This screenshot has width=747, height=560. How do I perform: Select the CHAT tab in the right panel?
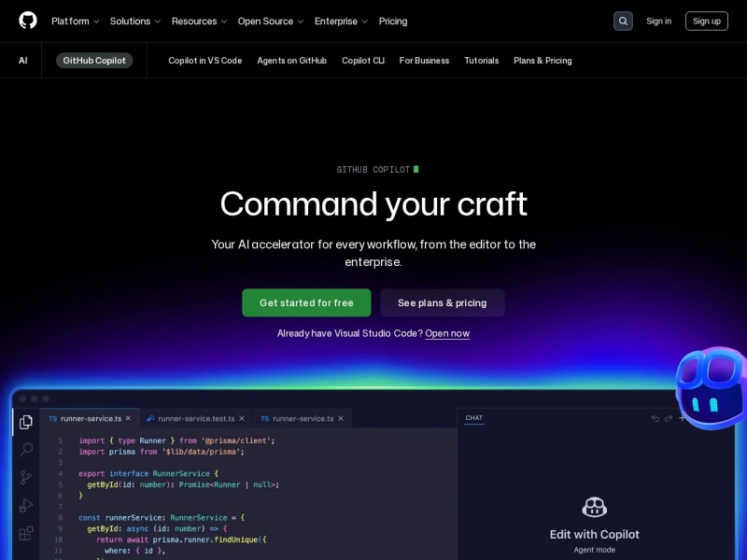click(473, 416)
